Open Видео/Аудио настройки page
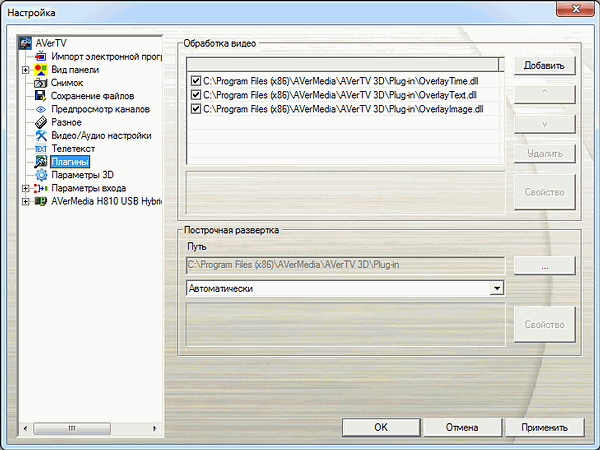 click(101, 136)
